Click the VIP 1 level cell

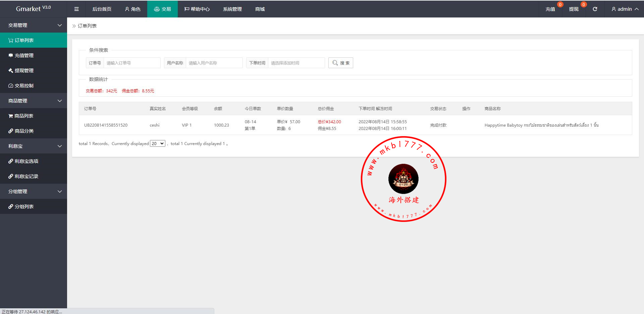(187, 125)
